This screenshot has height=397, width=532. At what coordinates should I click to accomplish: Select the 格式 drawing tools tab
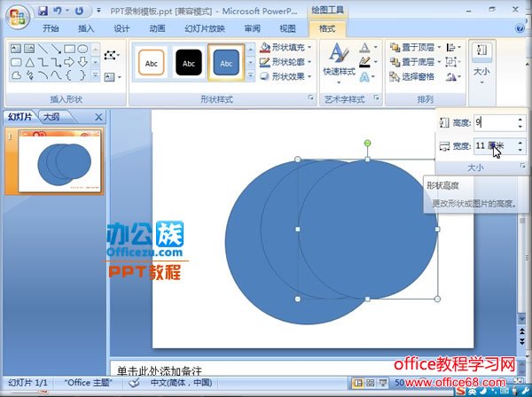(327, 28)
